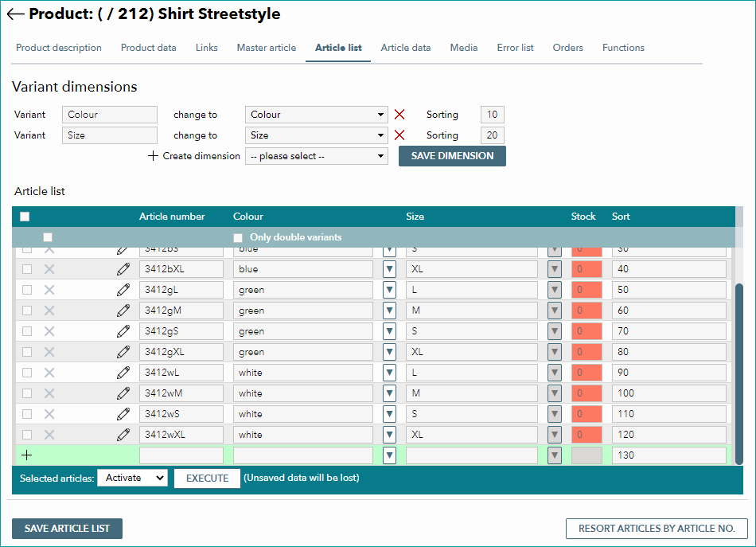Edit article 3412gXL with pencil icon

coord(123,352)
